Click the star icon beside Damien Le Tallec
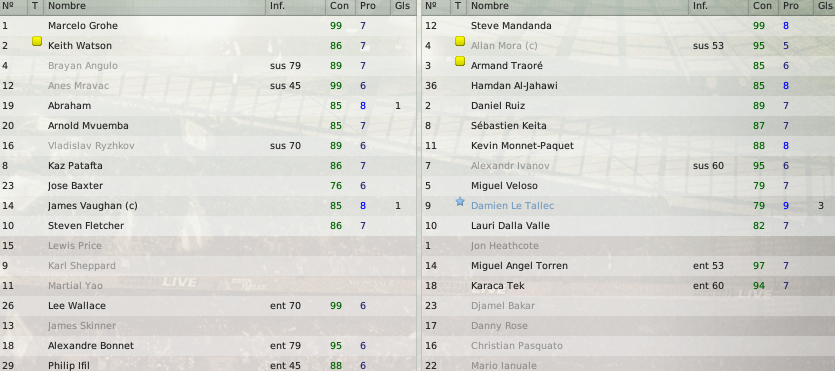This screenshot has height=371, width=835. coord(460,202)
